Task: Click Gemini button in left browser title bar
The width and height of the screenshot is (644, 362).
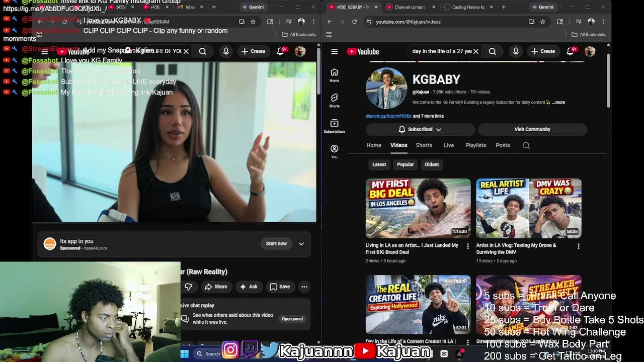Action: coord(253,7)
